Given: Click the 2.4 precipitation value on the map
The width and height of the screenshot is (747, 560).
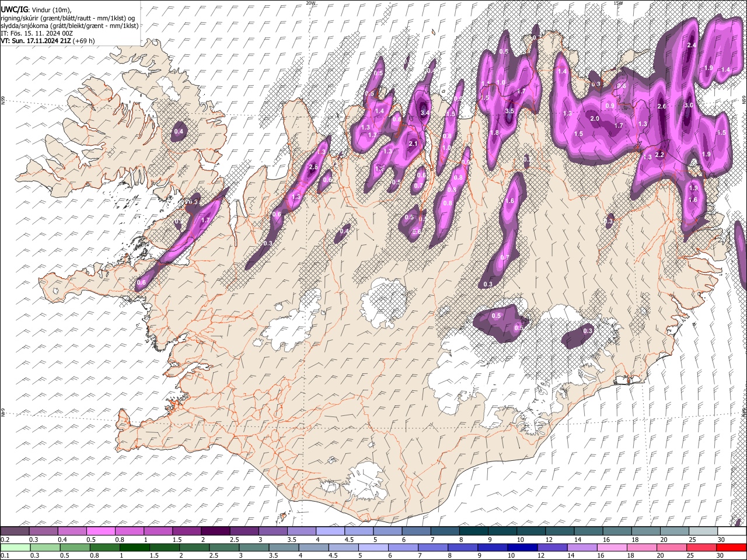Looking at the screenshot, I should click(692, 45).
